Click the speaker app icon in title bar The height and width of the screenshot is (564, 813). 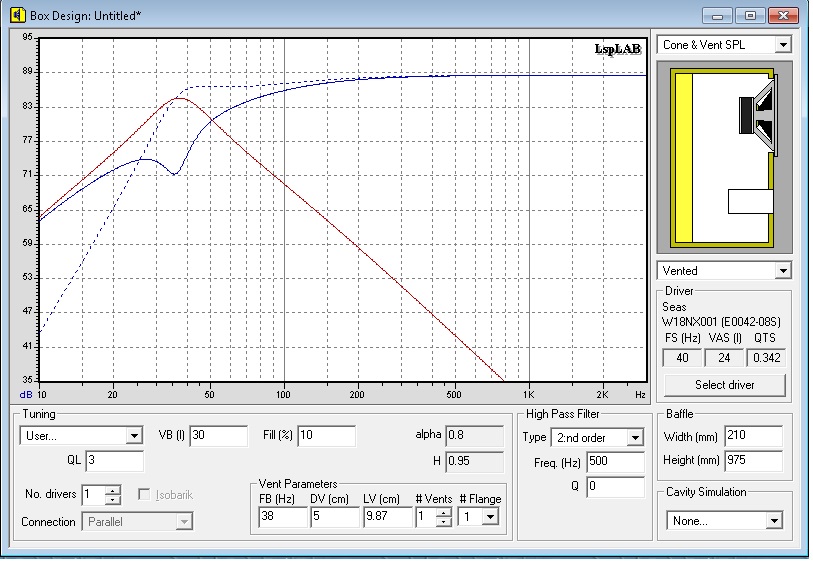click(18, 15)
